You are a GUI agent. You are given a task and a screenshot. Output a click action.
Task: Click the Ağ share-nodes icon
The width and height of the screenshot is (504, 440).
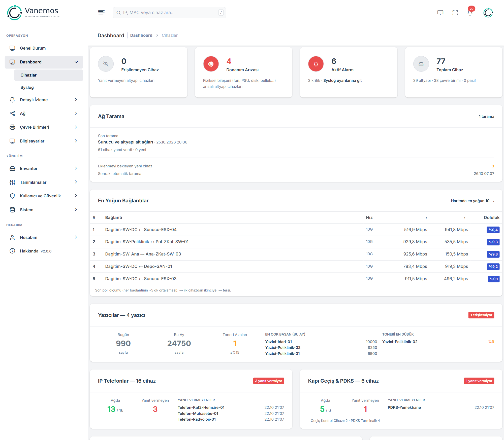tap(12, 113)
